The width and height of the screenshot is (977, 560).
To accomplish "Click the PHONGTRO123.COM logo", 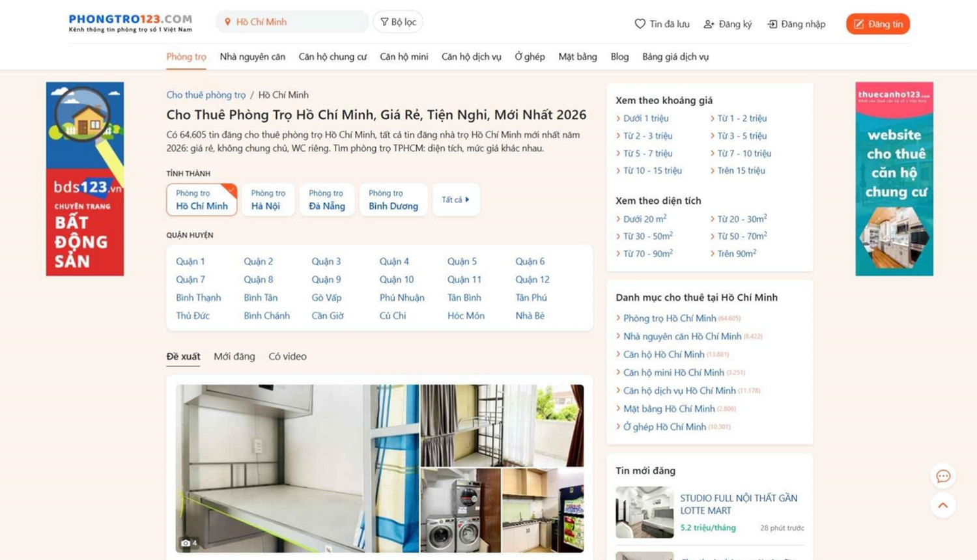I will pos(130,23).
